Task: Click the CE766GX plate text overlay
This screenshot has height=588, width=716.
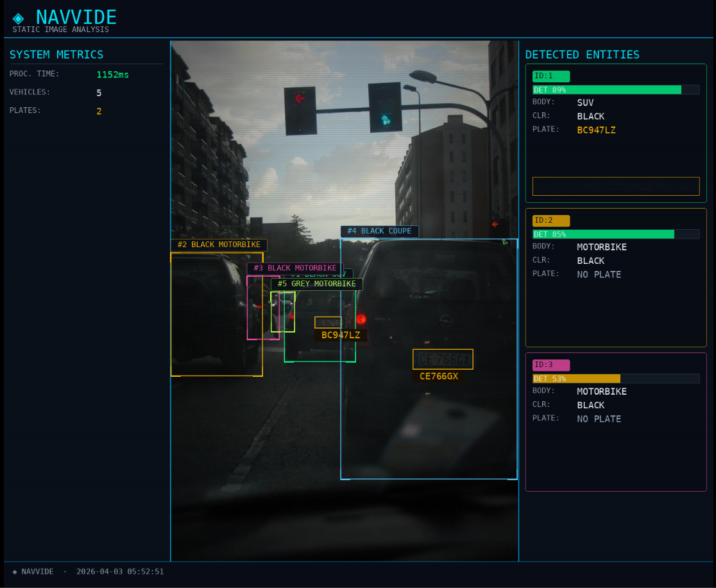Action: [439, 376]
